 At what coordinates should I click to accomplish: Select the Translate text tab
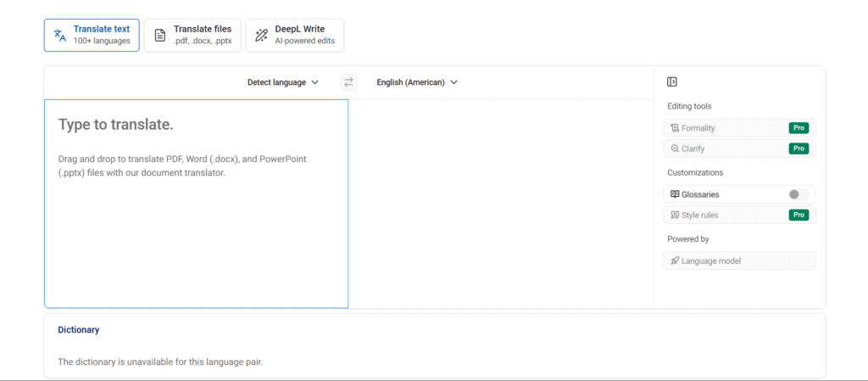pyautogui.click(x=92, y=35)
